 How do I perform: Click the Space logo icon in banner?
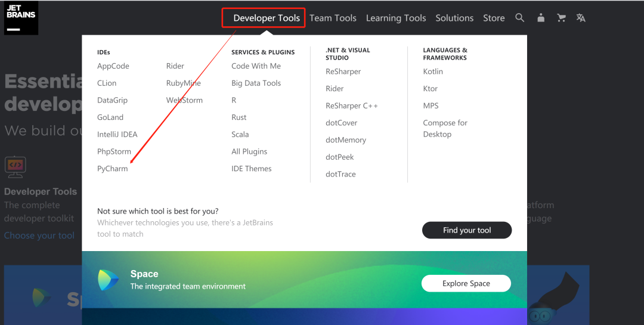tap(109, 280)
